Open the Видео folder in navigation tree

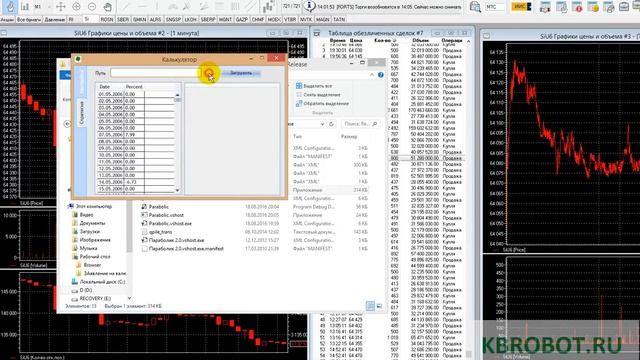[x=83, y=215]
